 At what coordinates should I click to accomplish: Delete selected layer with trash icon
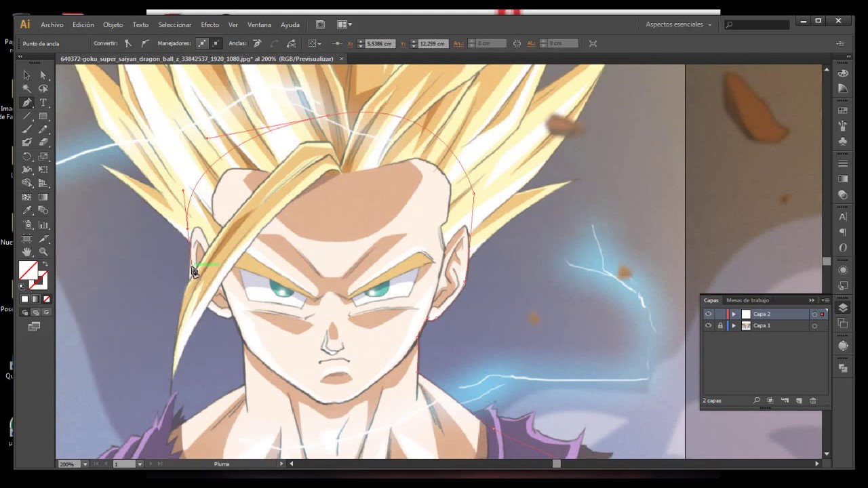click(813, 401)
